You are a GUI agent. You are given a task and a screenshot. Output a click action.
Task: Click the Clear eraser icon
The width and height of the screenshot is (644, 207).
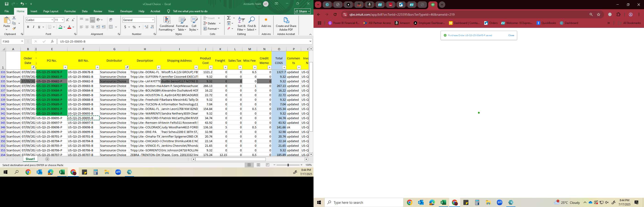coord(229,29)
